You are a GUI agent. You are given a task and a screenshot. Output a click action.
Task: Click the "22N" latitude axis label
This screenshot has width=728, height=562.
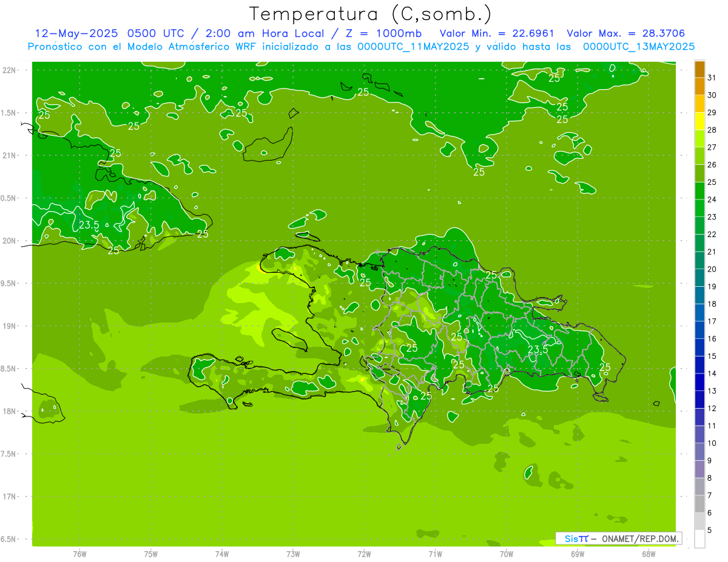10,70
